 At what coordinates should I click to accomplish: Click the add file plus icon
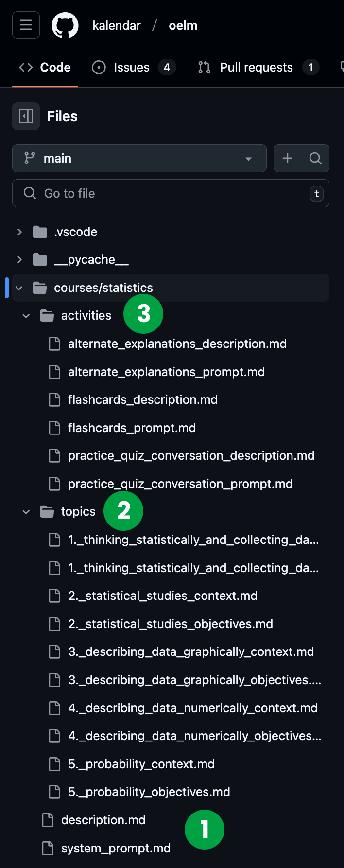point(288,158)
